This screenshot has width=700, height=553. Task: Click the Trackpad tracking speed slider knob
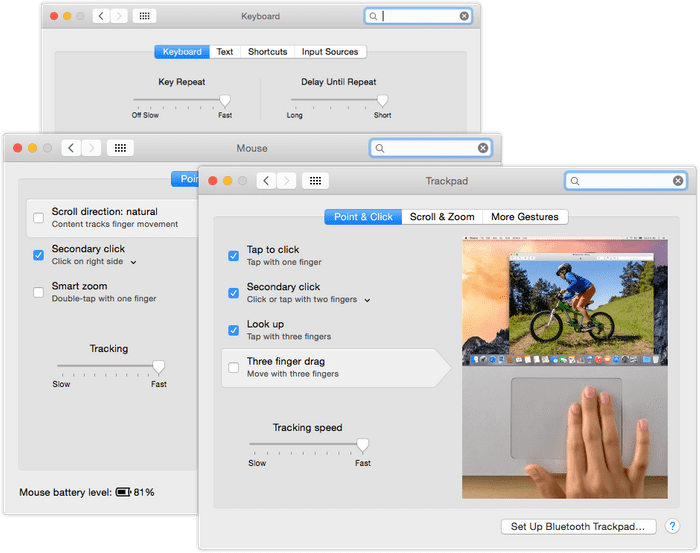tap(362, 445)
